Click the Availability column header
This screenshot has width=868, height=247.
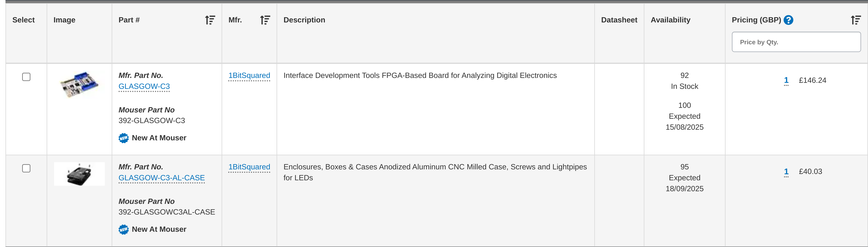click(x=671, y=20)
